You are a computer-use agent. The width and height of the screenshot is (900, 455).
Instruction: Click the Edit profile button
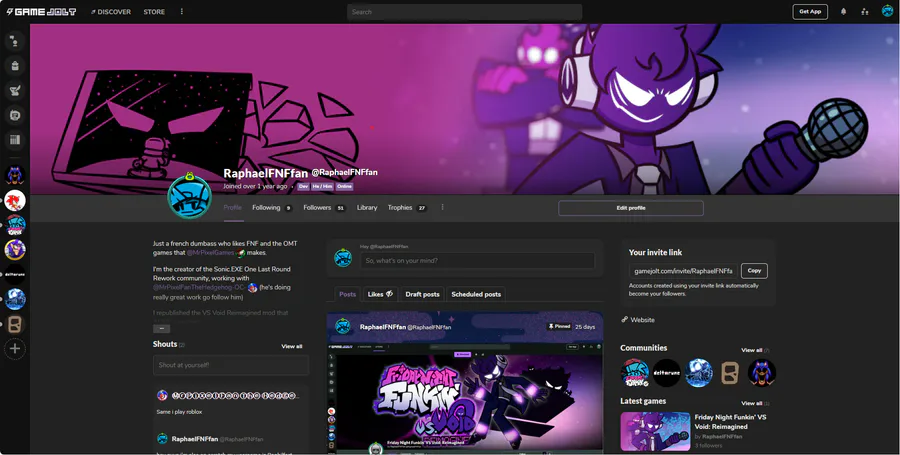pos(631,208)
